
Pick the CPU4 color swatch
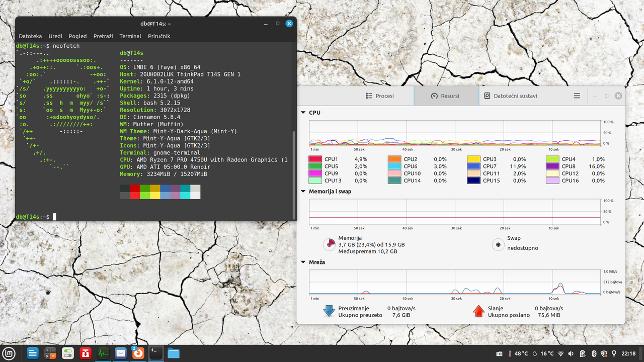click(552, 159)
